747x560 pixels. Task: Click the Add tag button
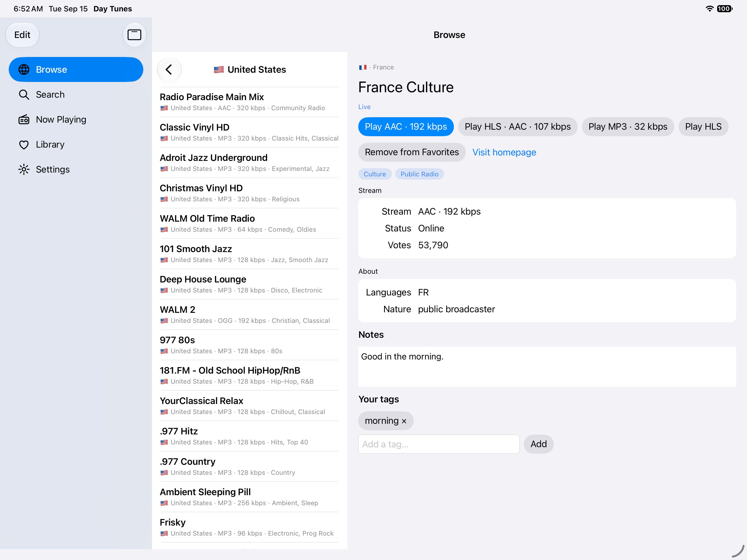pos(538,444)
